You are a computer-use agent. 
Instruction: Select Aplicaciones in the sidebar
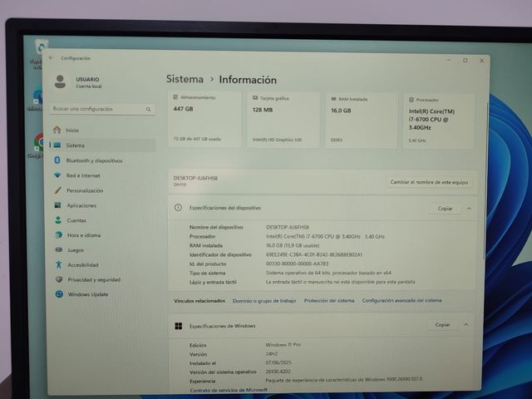coord(81,205)
